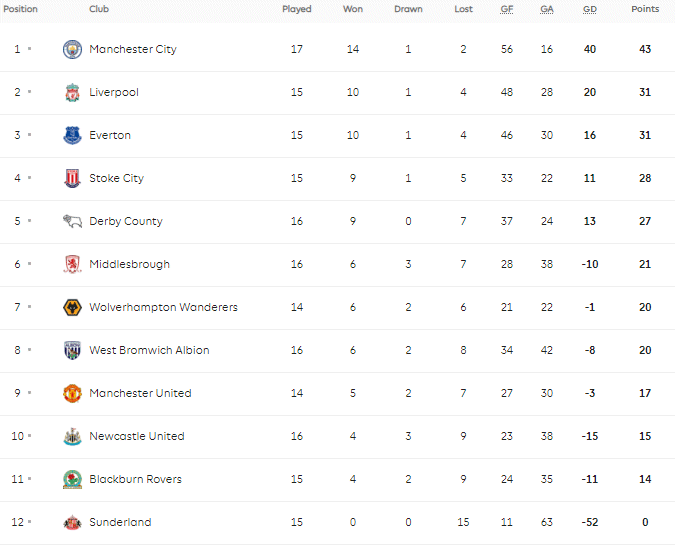Click position indicator dot for Manchester City
Image resolution: width=675 pixels, height=548 pixels.
pyautogui.click(x=30, y=49)
